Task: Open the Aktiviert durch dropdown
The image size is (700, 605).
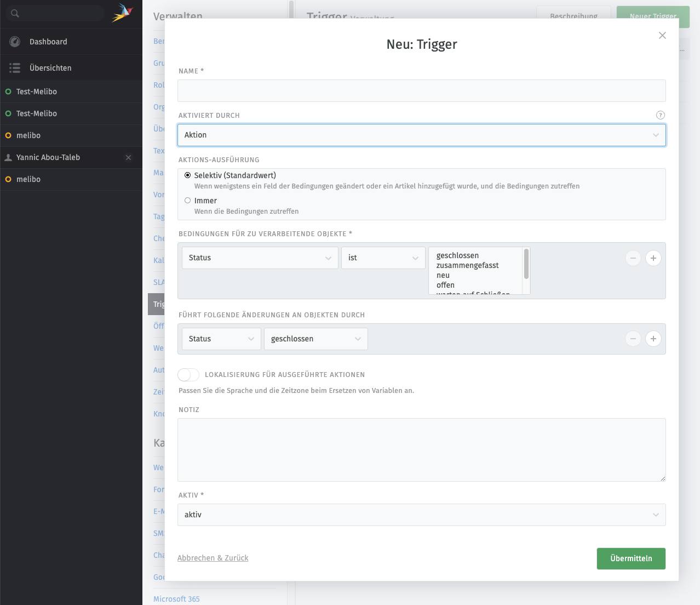Action: coord(421,135)
